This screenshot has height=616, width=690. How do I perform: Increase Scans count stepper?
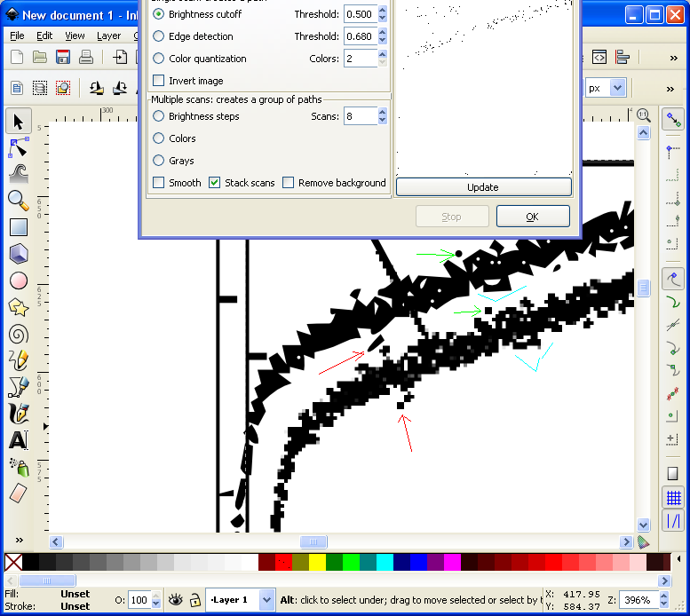click(x=383, y=112)
